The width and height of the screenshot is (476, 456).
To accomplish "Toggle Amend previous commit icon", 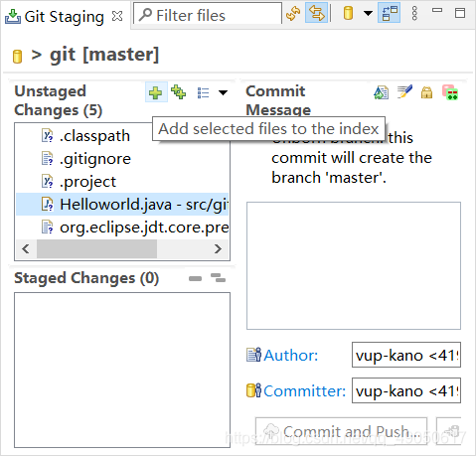I will (x=382, y=92).
